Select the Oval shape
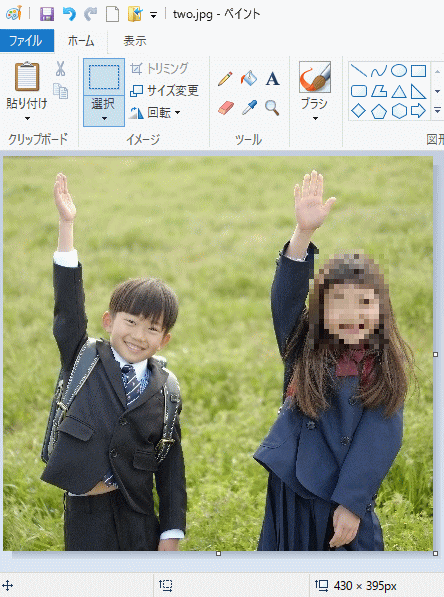 tap(399, 70)
